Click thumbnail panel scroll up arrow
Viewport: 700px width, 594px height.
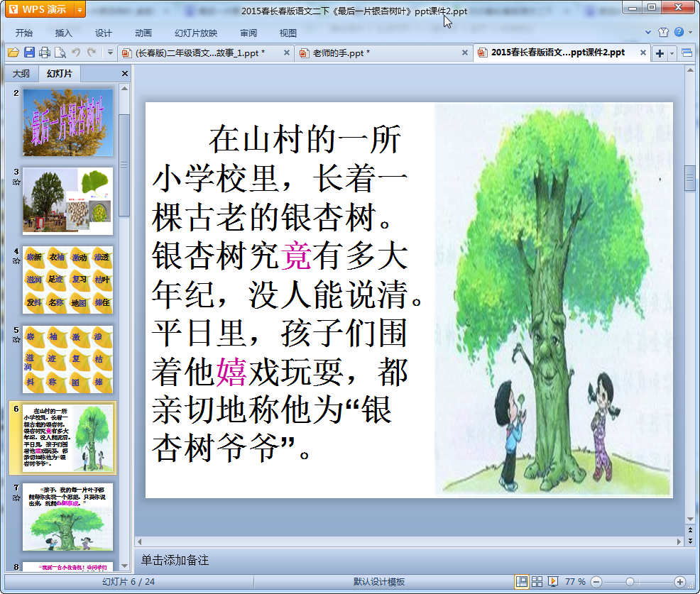coord(124,89)
